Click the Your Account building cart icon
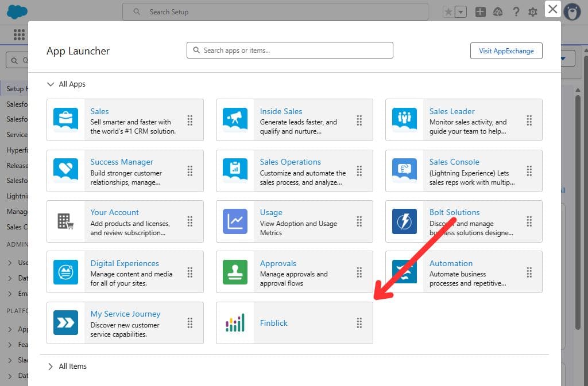The height and width of the screenshot is (386, 588). (x=65, y=221)
